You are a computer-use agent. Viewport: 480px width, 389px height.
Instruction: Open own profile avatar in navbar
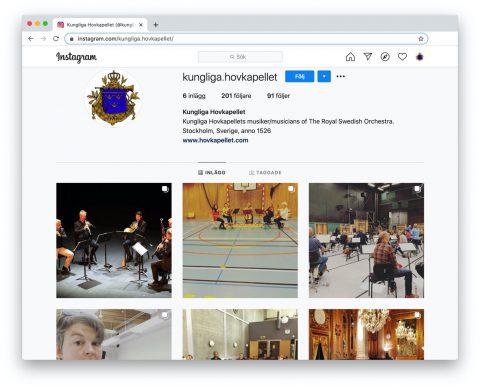pyautogui.click(x=420, y=57)
